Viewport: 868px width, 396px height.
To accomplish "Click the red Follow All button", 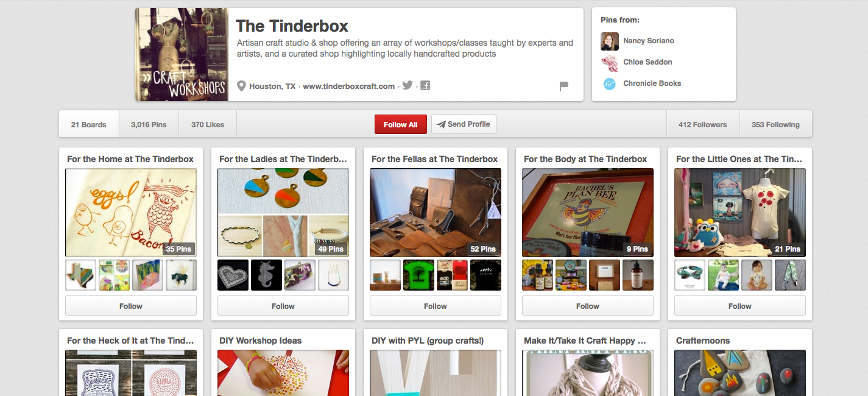I will 400,124.
